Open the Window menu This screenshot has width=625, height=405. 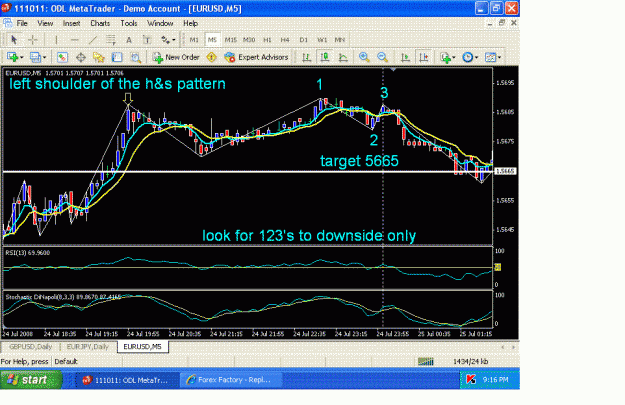(160, 23)
